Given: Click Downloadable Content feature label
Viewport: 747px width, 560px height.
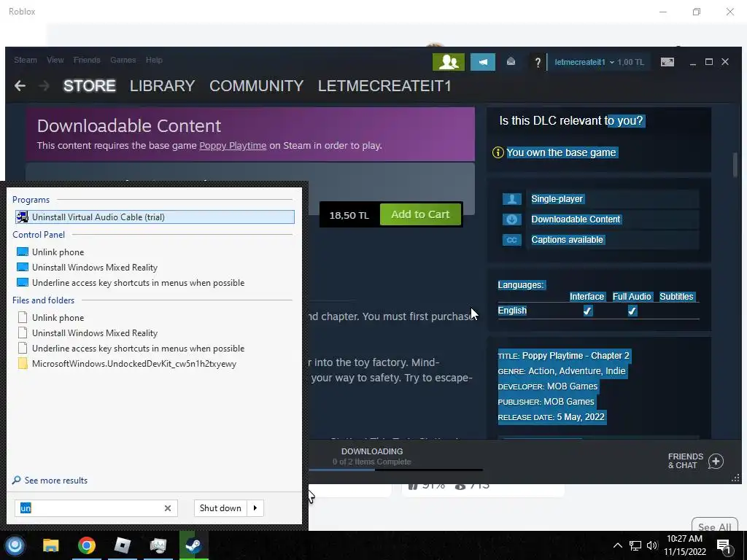Looking at the screenshot, I should pos(576,219).
